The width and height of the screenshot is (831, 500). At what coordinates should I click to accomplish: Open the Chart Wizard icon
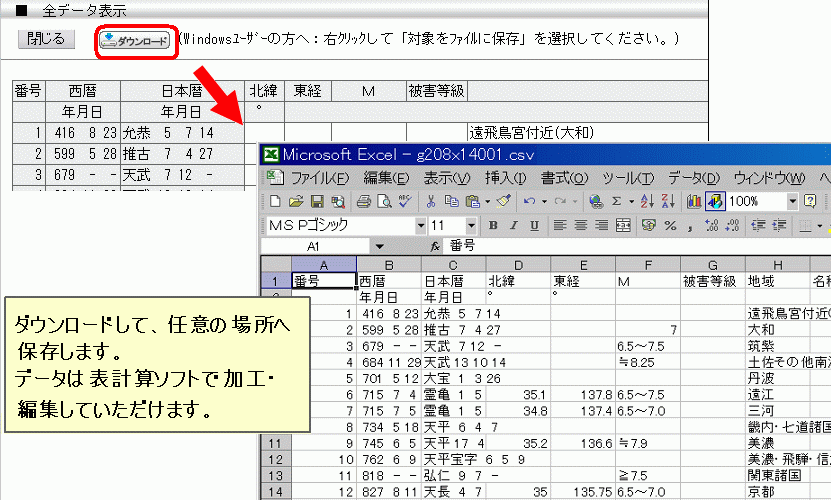pyautogui.click(x=693, y=201)
